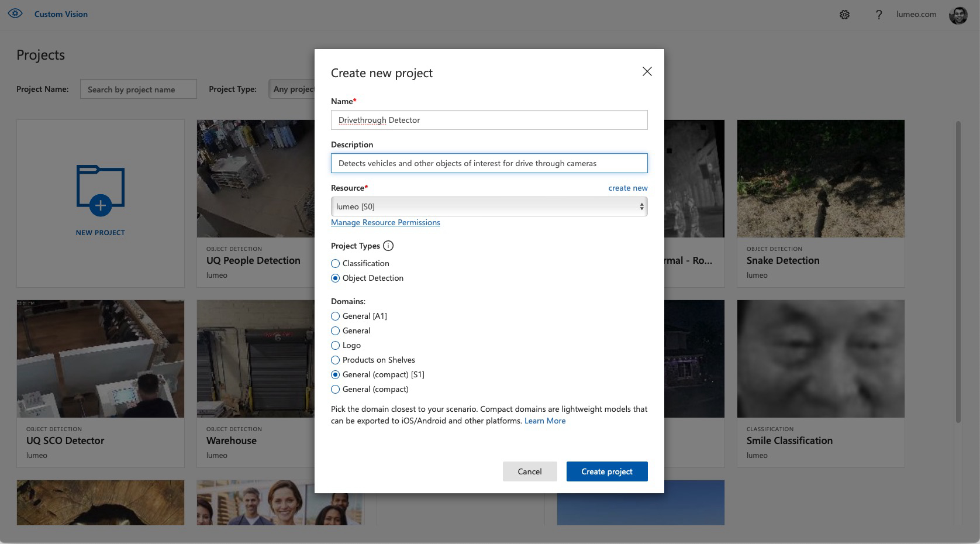Click the create new resource link
This screenshot has width=980, height=544.
coord(627,188)
